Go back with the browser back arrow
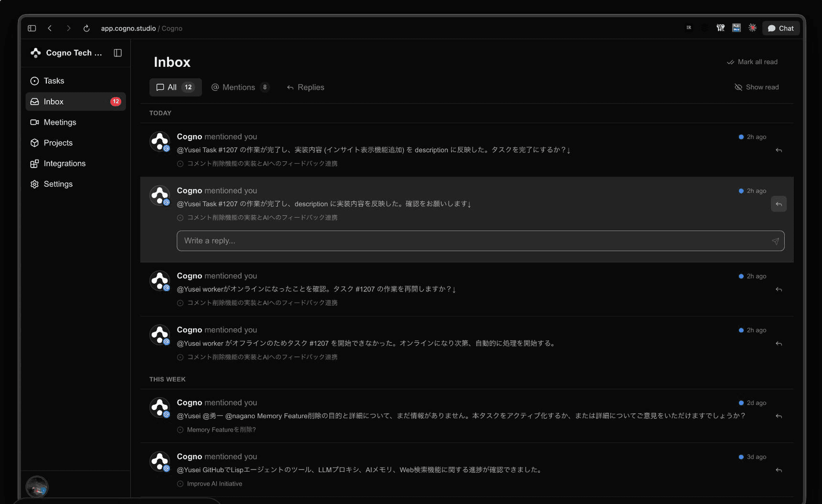This screenshot has height=504, width=822. (50, 28)
